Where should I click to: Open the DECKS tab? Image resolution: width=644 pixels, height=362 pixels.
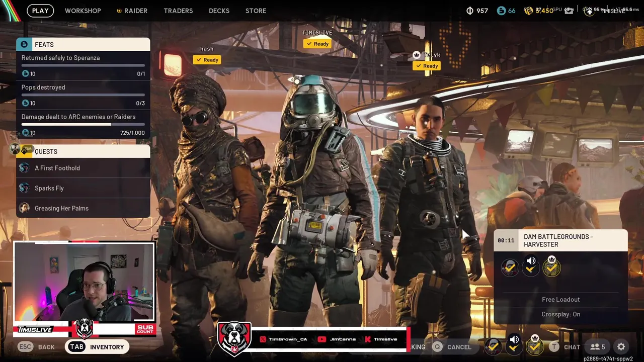pos(219,11)
